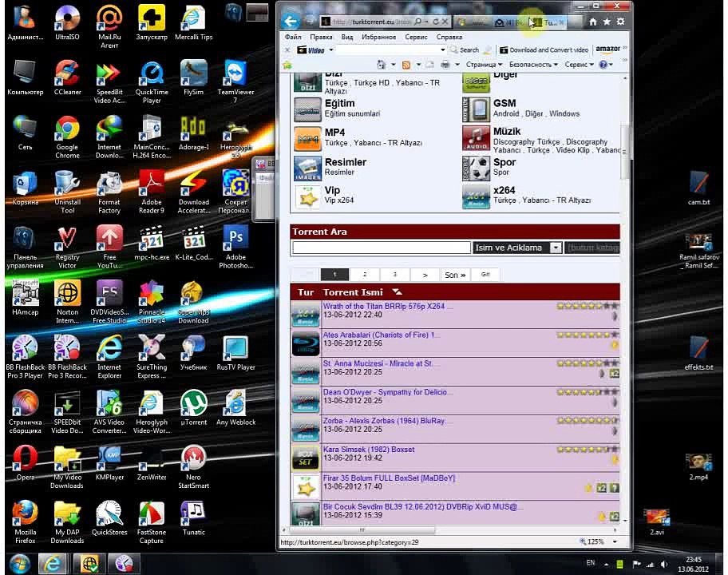The width and height of the screenshot is (728, 575).
Task: Open the Справка menu
Action: coord(449,37)
